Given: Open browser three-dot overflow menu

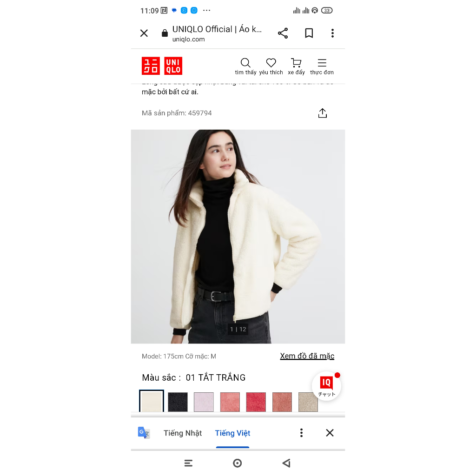Looking at the screenshot, I should 332,33.
